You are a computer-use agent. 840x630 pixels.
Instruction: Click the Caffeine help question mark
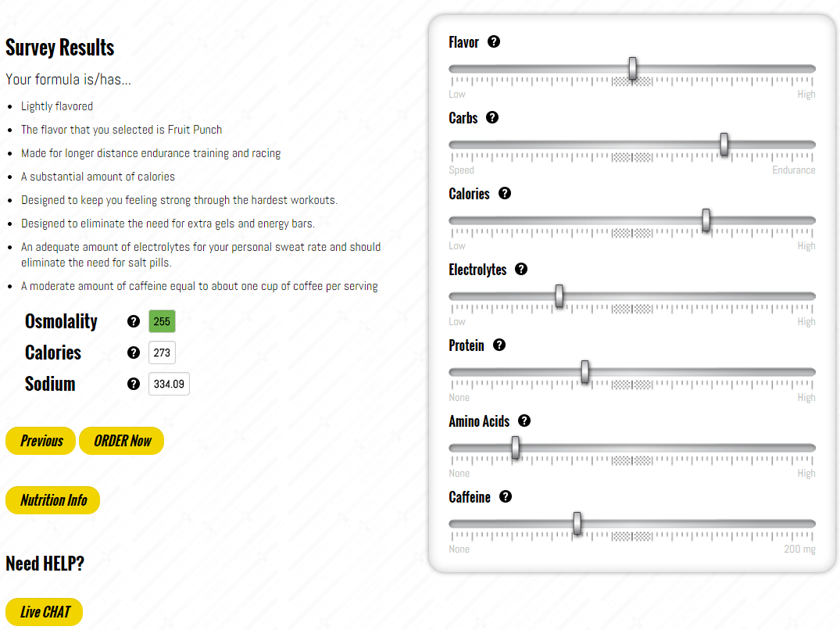click(x=506, y=496)
